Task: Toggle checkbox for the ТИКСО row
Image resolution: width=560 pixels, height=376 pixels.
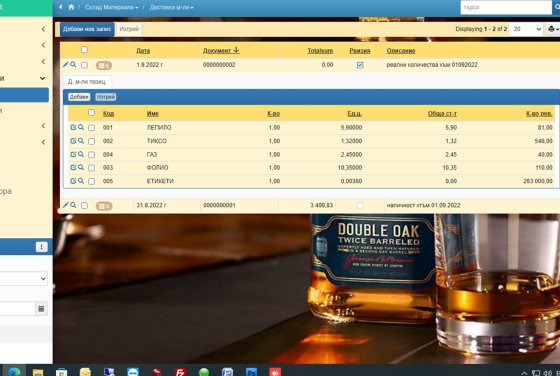Action: click(91, 141)
